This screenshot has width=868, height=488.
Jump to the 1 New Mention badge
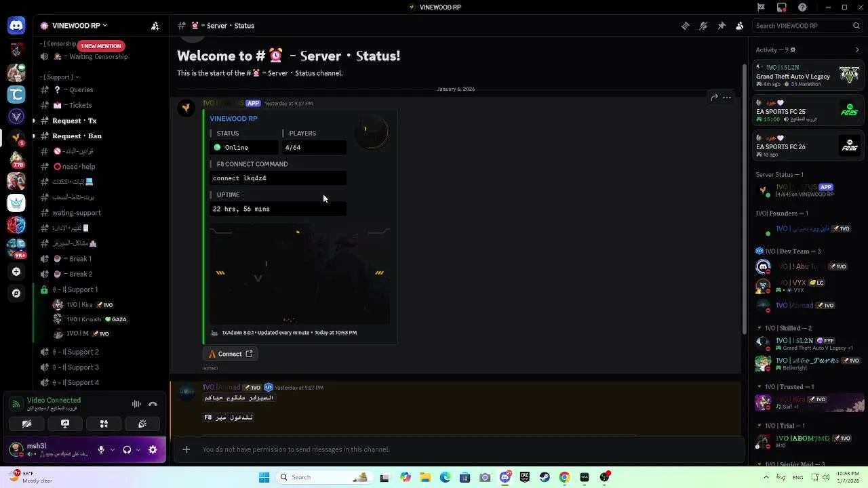point(100,46)
